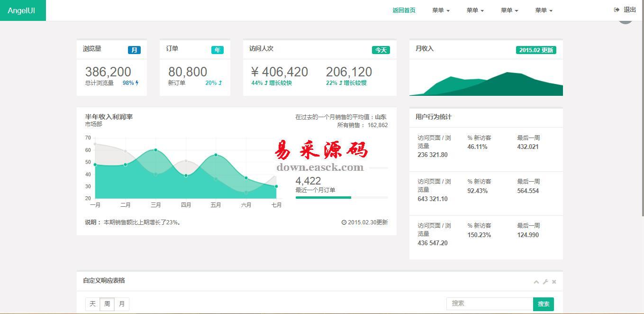644x314 pixels.
Task: Open the last 菜单 dropdown in navbar
Action: pos(543,10)
